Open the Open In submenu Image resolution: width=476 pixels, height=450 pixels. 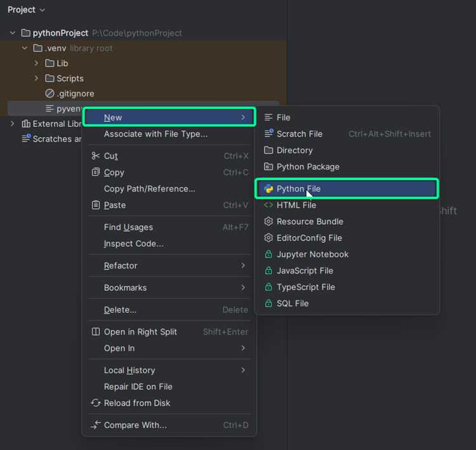[x=169, y=348]
